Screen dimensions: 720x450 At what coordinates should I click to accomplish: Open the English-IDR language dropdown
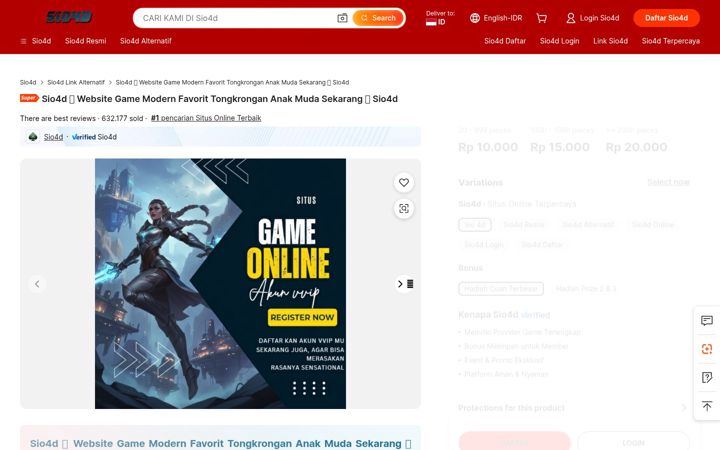point(496,18)
